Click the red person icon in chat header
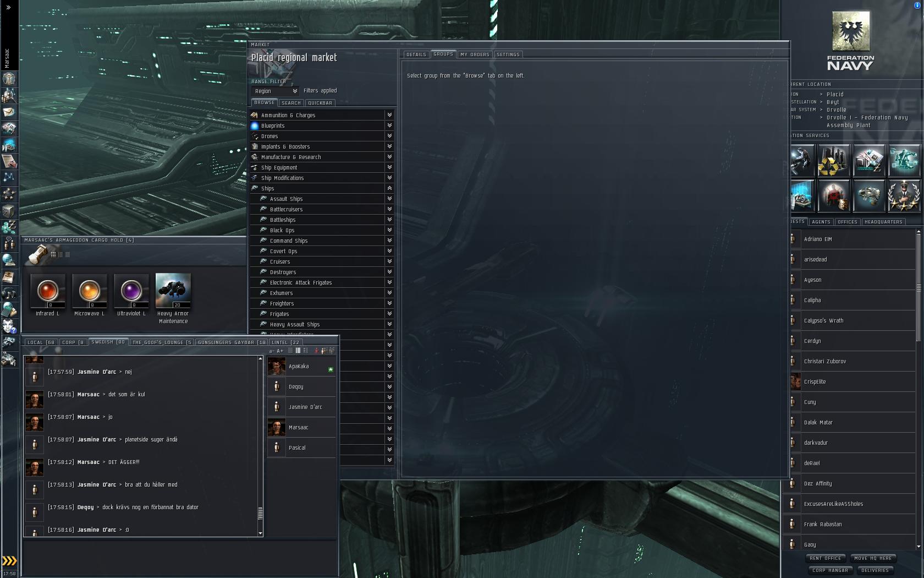Screen dimensions: 924x578 (316, 351)
